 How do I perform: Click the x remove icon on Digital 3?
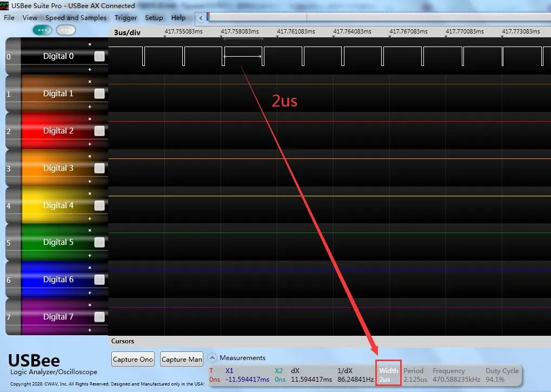(x=90, y=156)
